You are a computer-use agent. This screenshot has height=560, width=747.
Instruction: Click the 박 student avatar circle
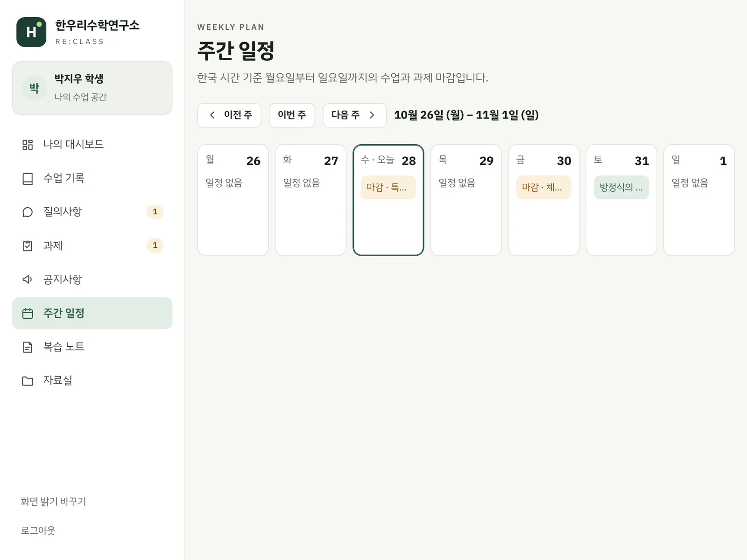(34, 88)
